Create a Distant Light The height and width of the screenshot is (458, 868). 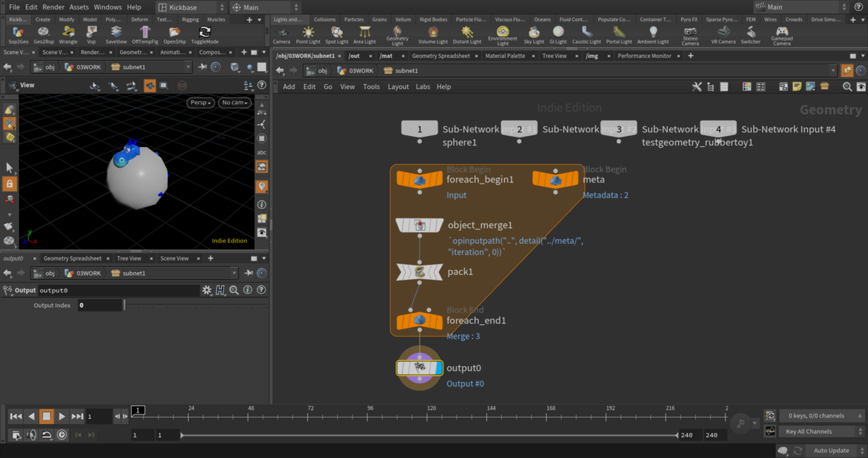tap(467, 35)
